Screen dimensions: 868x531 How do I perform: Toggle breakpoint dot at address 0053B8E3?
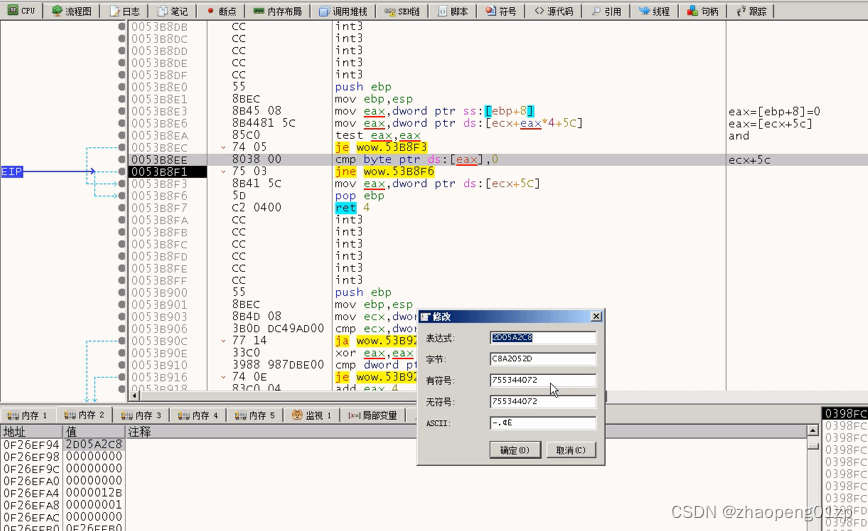121,111
